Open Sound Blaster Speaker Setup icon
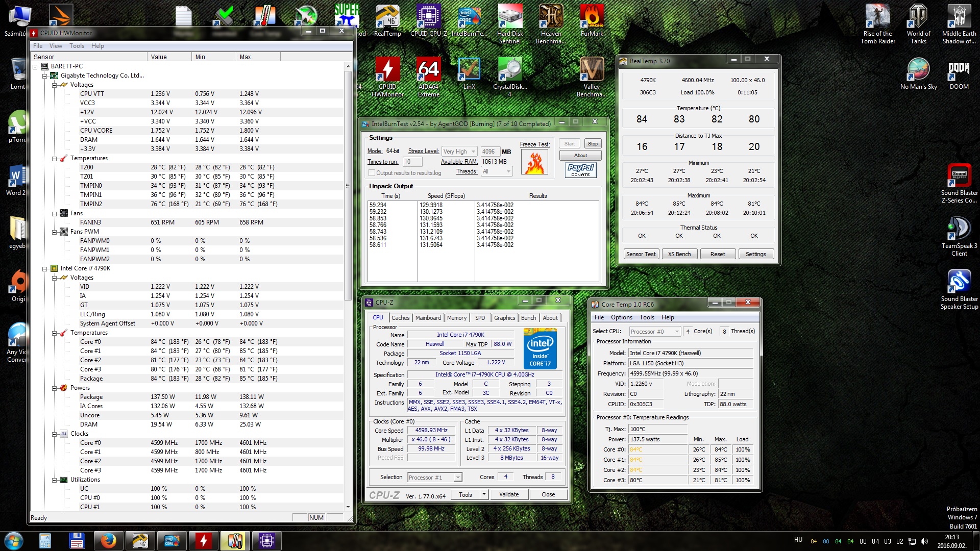The image size is (980, 551). point(959,289)
